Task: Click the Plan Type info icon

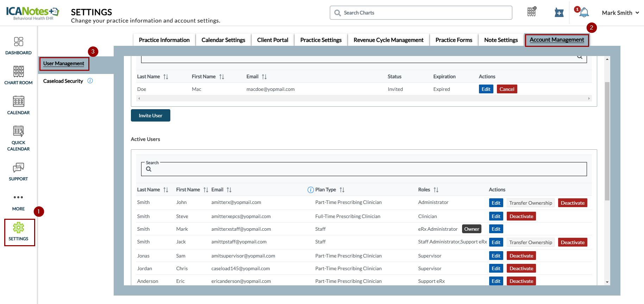Action: tap(310, 190)
